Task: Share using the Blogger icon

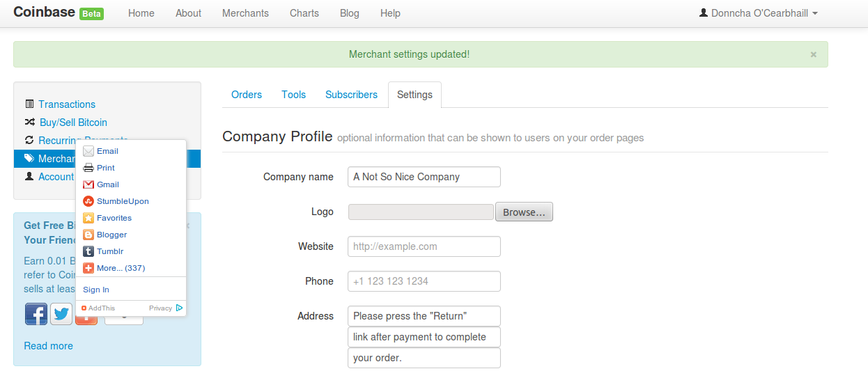Action: click(x=88, y=235)
